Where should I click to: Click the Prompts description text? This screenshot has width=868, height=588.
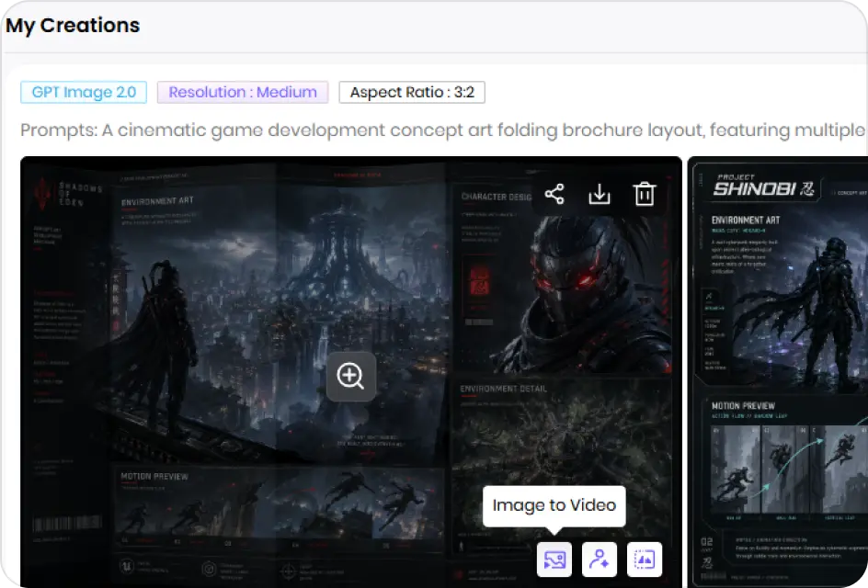click(x=443, y=130)
